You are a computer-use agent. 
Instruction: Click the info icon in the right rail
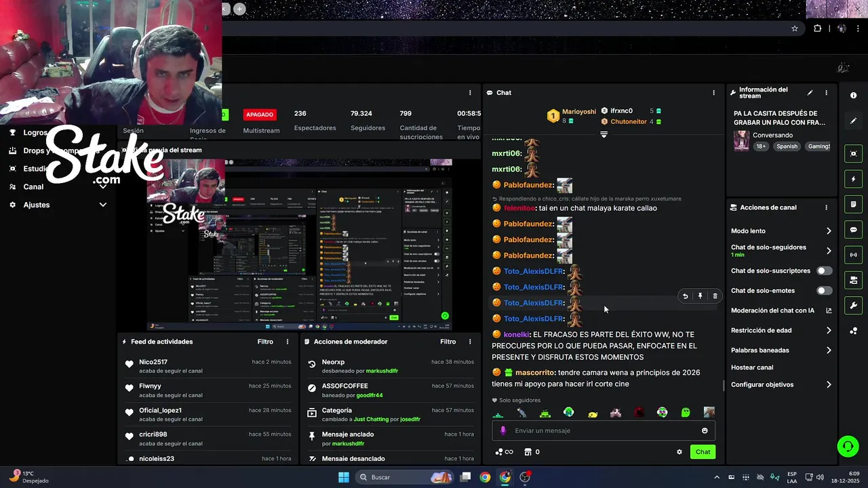coord(853,96)
